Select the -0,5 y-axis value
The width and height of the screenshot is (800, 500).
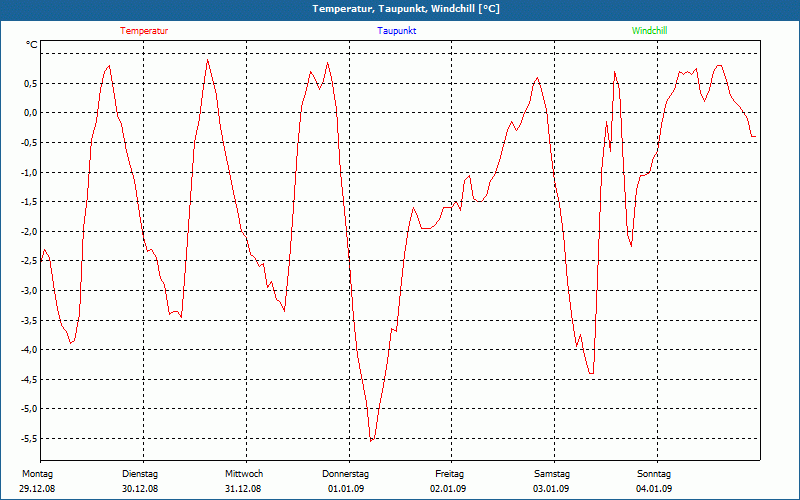pos(29,142)
